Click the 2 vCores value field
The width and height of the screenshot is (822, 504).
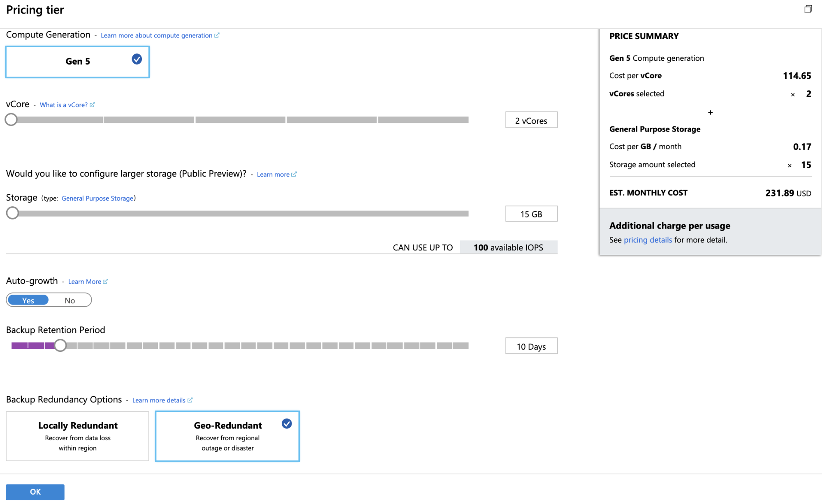531,120
